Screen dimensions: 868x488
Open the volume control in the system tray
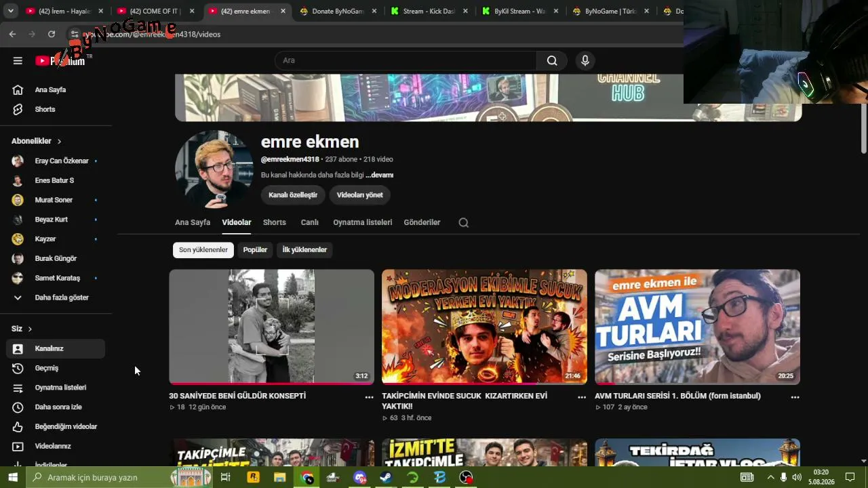pyautogui.click(x=797, y=477)
